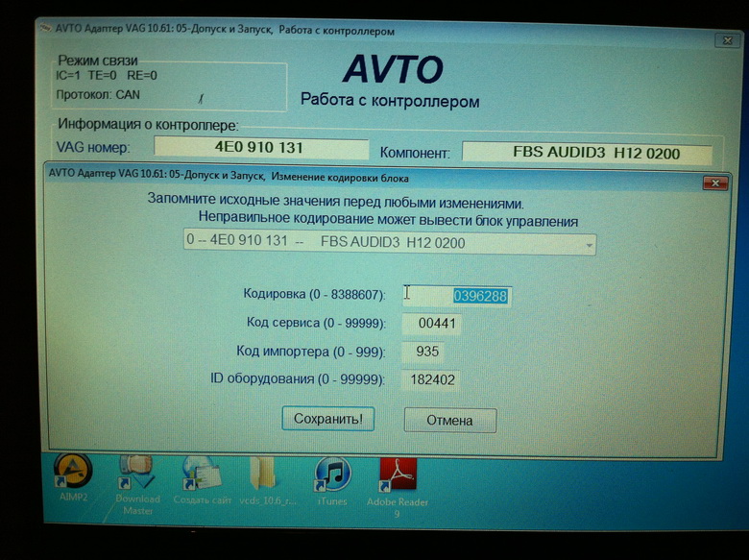749x560 pixels.
Task: Click the ID оборудования field
Action: (x=433, y=380)
